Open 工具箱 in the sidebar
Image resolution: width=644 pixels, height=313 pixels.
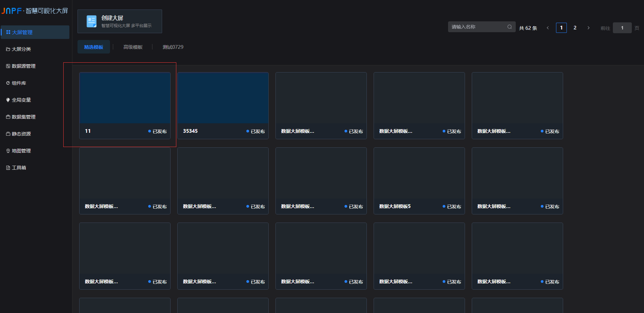click(35, 168)
